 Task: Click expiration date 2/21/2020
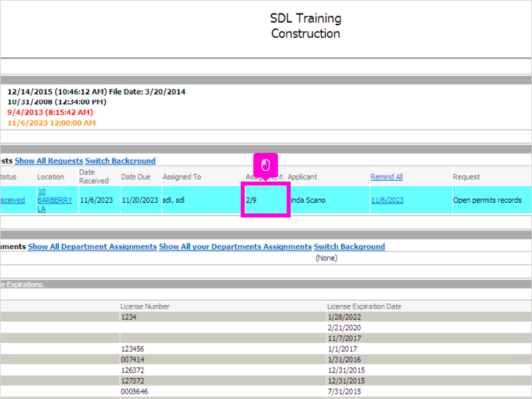344,328
